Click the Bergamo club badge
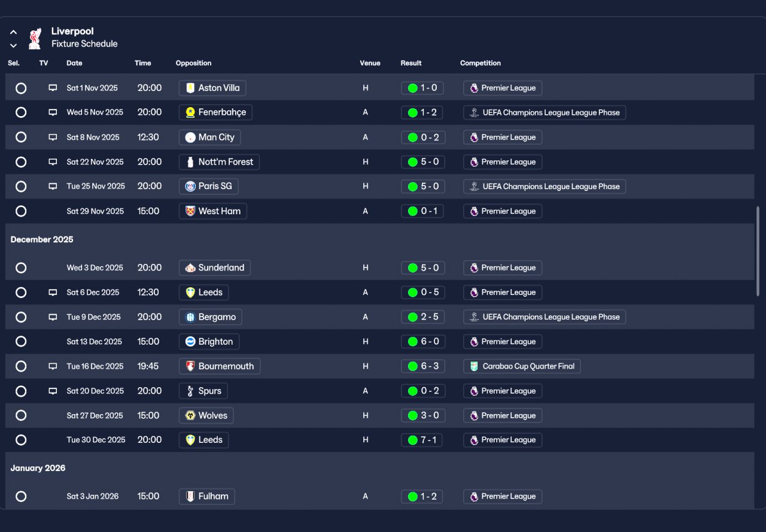This screenshot has width=766, height=532. tap(190, 317)
